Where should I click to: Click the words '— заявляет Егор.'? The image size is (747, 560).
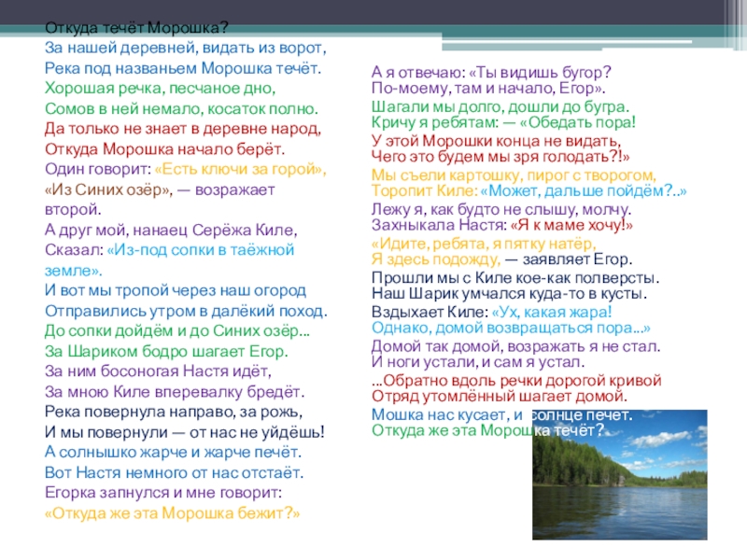point(569,259)
